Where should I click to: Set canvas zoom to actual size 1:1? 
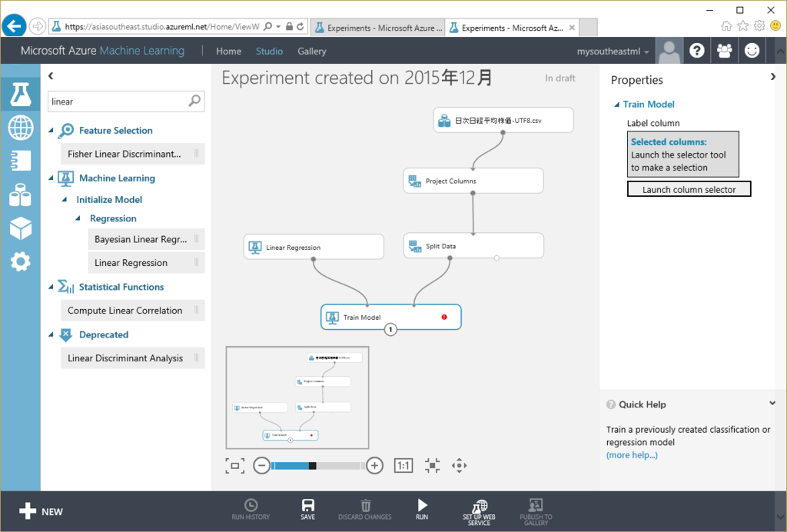403,466
